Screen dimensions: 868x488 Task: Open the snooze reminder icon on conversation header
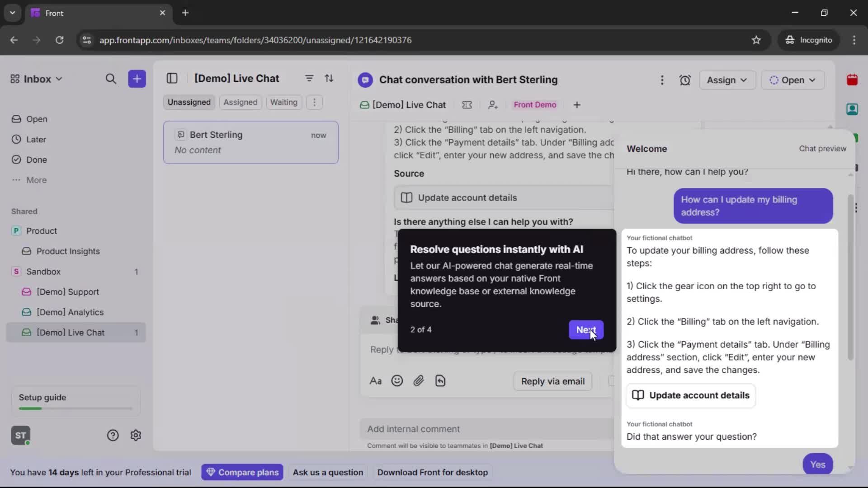click(x=685, y=80)
